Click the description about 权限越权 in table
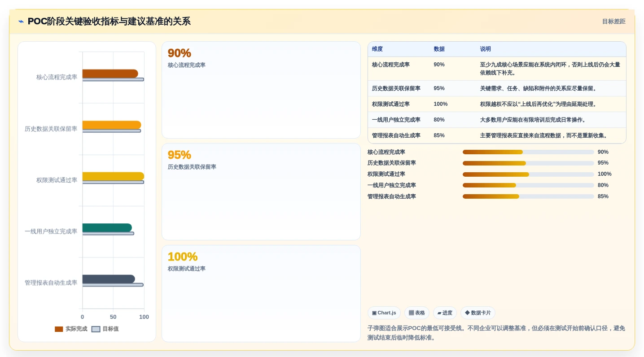The image size is (644, 357). click(x=539, y=104)
